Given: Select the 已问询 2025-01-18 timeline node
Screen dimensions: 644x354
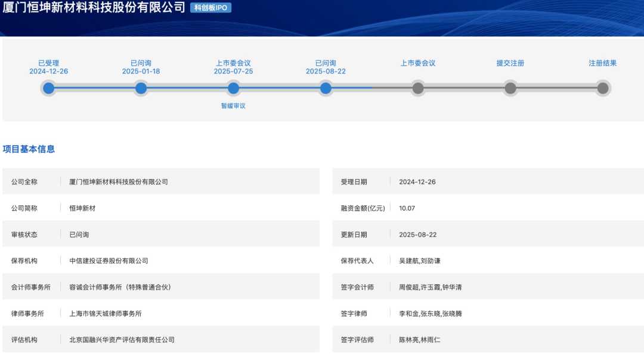Looking at the screenshot, I should pos(141,88).
